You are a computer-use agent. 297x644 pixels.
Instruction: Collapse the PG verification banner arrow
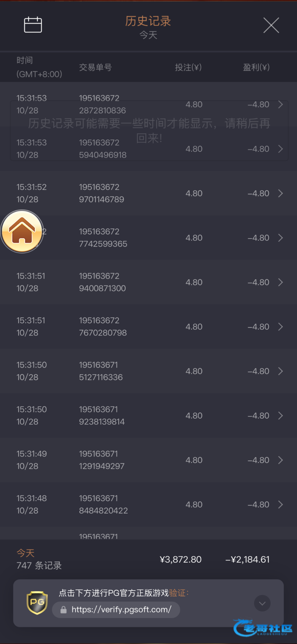pos(262,603)
